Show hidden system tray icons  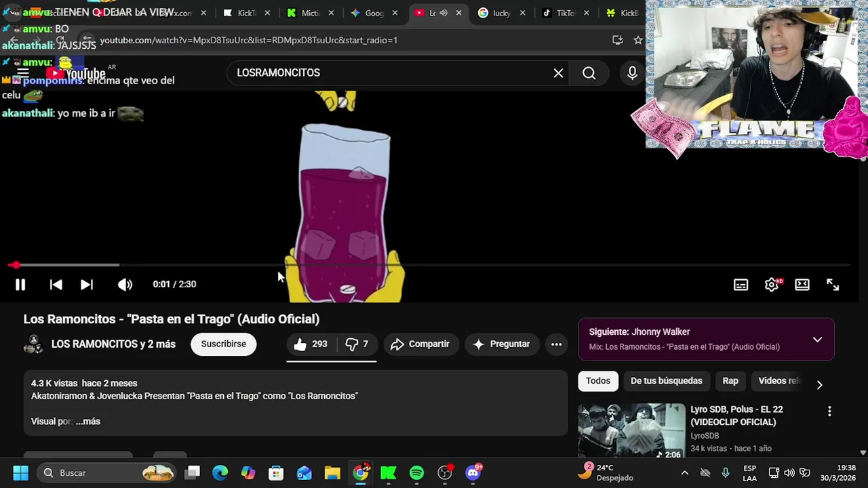click(x=684, y=473)
